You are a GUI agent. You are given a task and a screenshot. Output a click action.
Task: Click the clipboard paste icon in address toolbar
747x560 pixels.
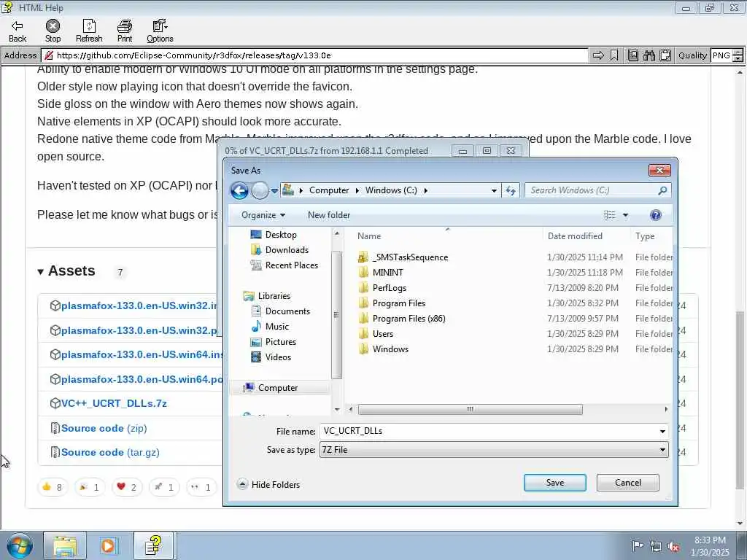pyautogui.click(x=665, y=55)
